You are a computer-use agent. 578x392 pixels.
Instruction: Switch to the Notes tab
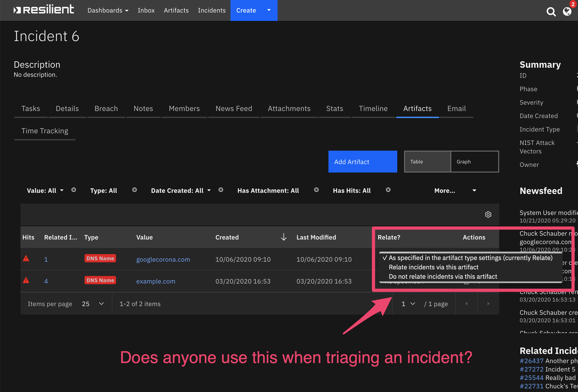(143, 108)
